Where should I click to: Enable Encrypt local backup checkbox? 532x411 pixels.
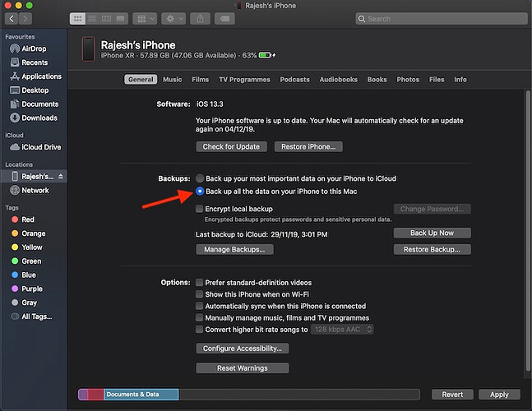pos(200,210)
